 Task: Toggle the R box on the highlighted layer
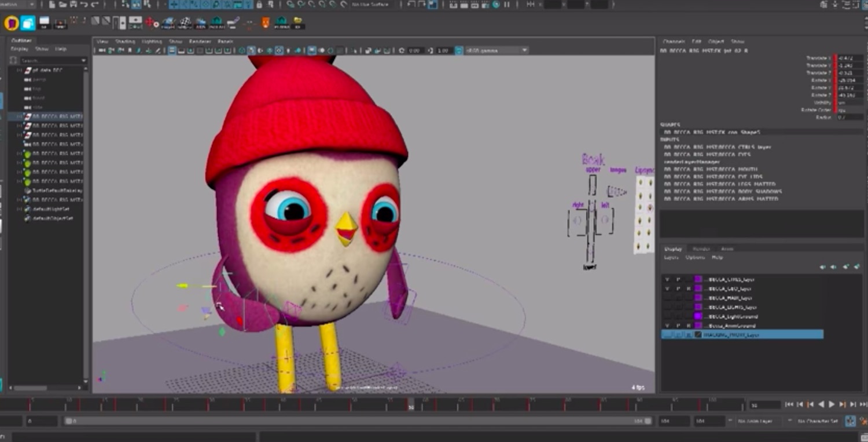[x=688, y=335]
